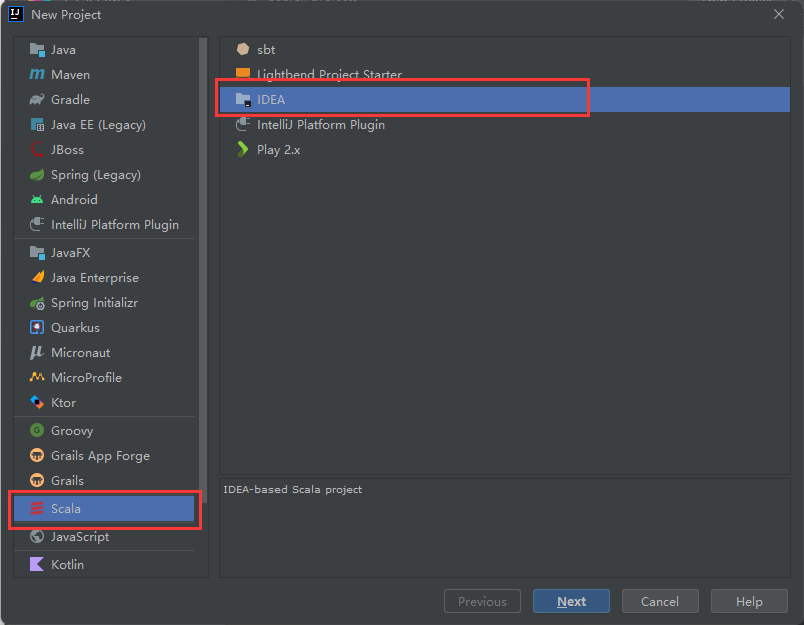The image size is (804, 625).
Task: Pick 'Android' project type label
Action: click(x=74, y=199)
